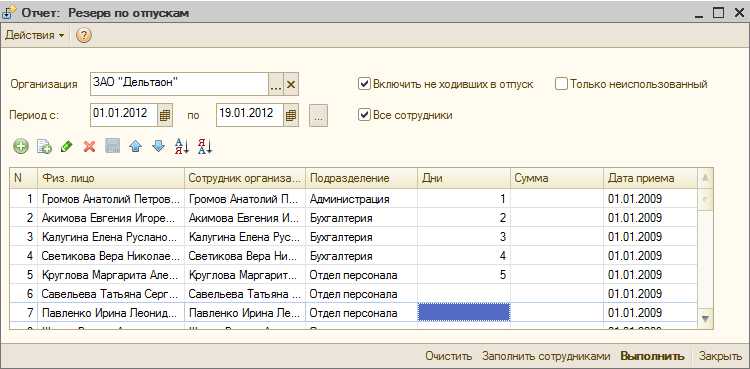Maximize the Резерв по отпускам window
The image size is (750, 369).
tap(718, 13)
